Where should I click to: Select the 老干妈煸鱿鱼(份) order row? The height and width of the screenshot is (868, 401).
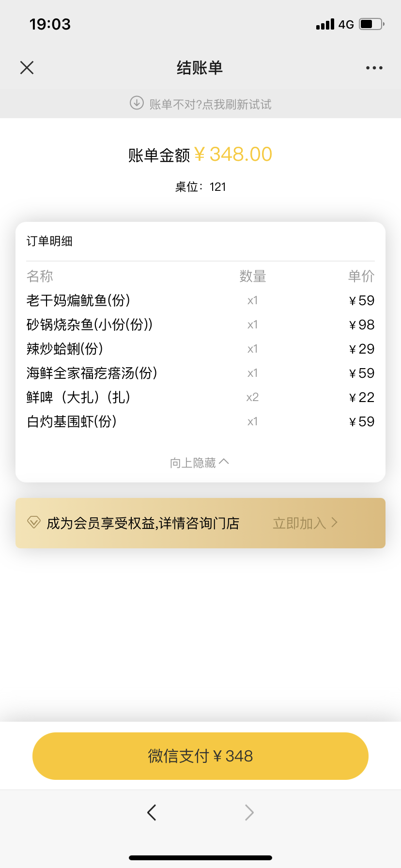(x=200, y=300)
